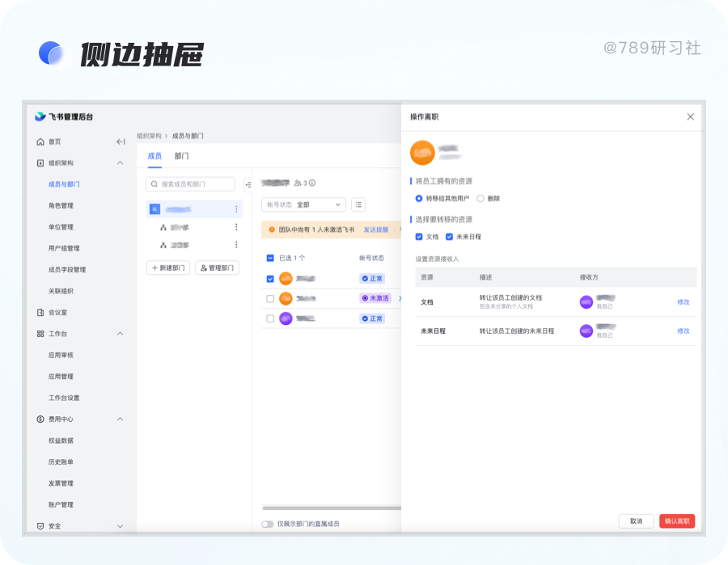
Task: Collapse the department tree panel icon
Action: (x=248, y=184)
